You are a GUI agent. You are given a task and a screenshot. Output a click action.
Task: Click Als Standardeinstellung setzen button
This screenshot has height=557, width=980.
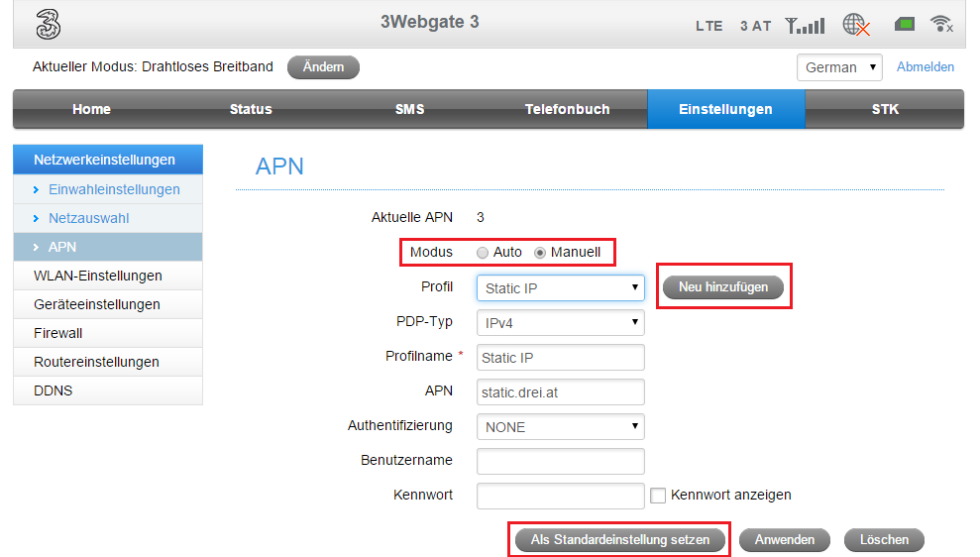pyautogui.click(x=620, y=540)
